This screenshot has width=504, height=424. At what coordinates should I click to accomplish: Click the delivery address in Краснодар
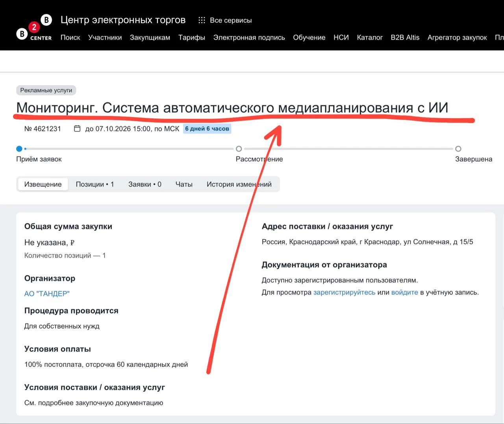367,242
